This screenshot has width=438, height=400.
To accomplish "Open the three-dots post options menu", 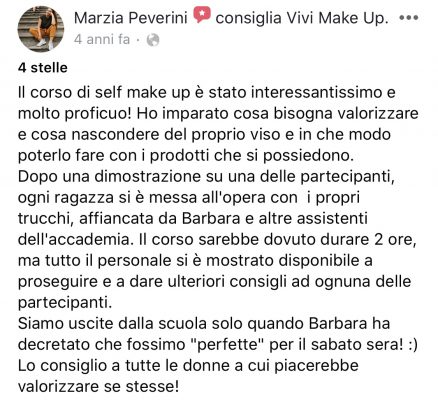I will point(409,18).
